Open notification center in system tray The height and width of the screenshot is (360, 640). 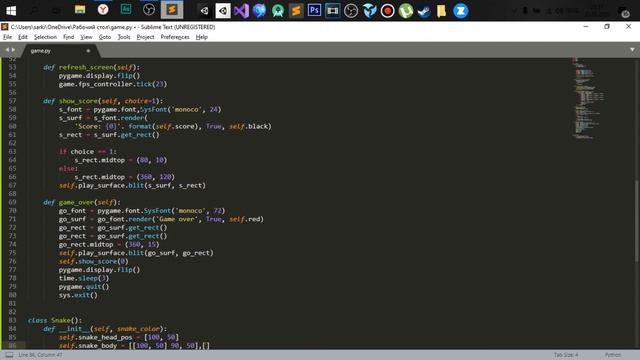click(x=624, y=11)
